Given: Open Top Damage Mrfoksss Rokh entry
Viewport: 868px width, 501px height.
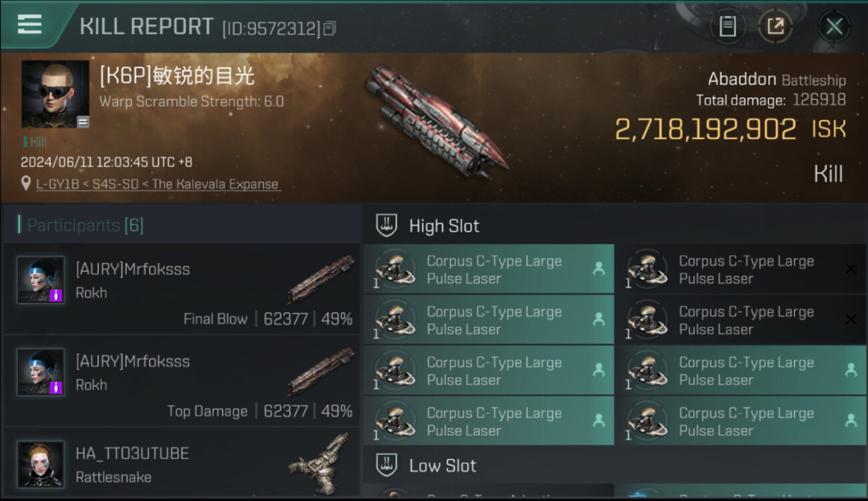Looking at the screenshot, I should pyautogui.click(x=182, y=381).
